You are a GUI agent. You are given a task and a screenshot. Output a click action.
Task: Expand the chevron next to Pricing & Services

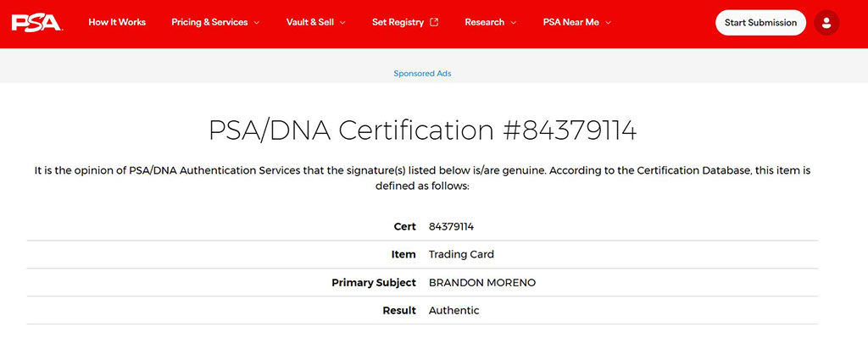coord(257,23)
